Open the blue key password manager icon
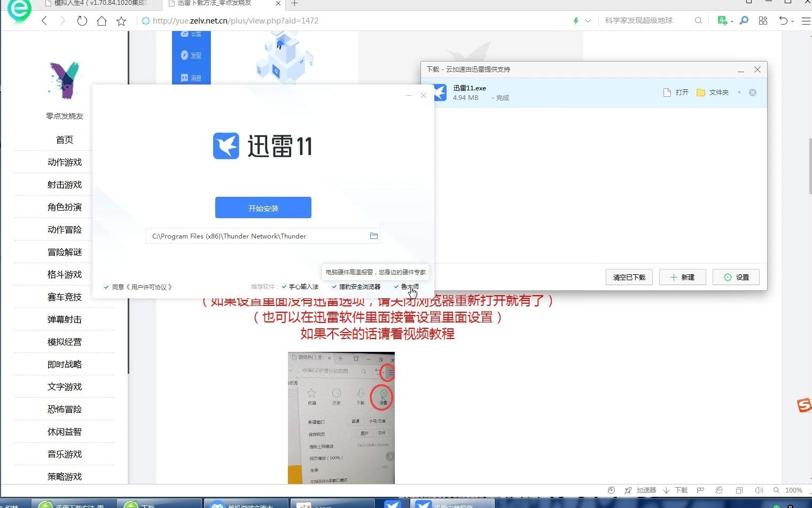Screen dimensions: 812x508 click(744, 20)
